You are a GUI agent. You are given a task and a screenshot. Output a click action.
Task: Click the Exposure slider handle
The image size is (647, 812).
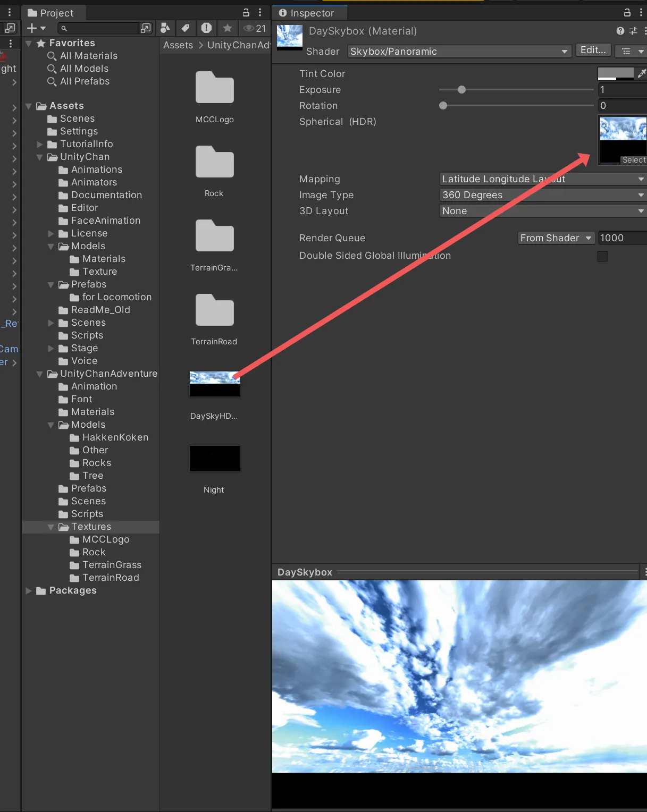(461, 90)
